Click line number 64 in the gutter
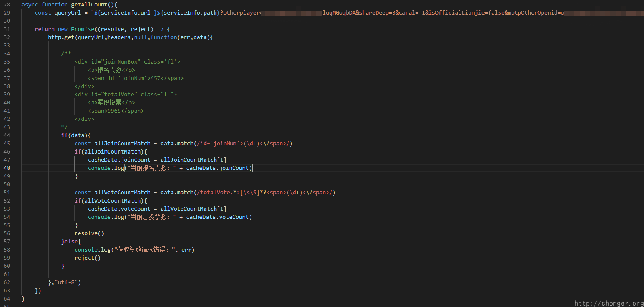 pos(6,298)
